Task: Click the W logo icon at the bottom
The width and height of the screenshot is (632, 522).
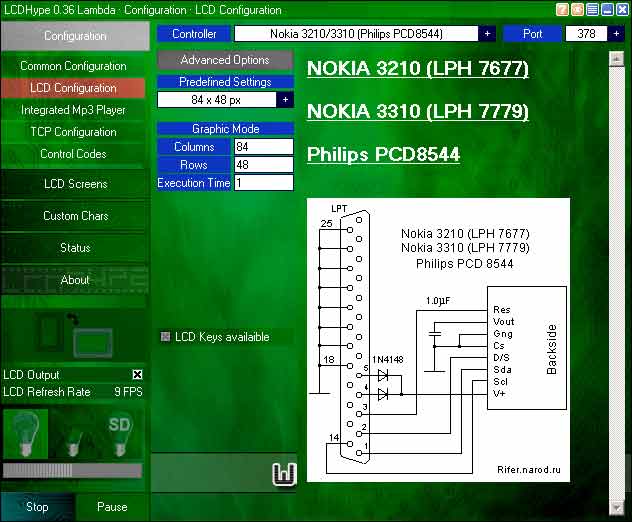Action: (x=284, y=474)
